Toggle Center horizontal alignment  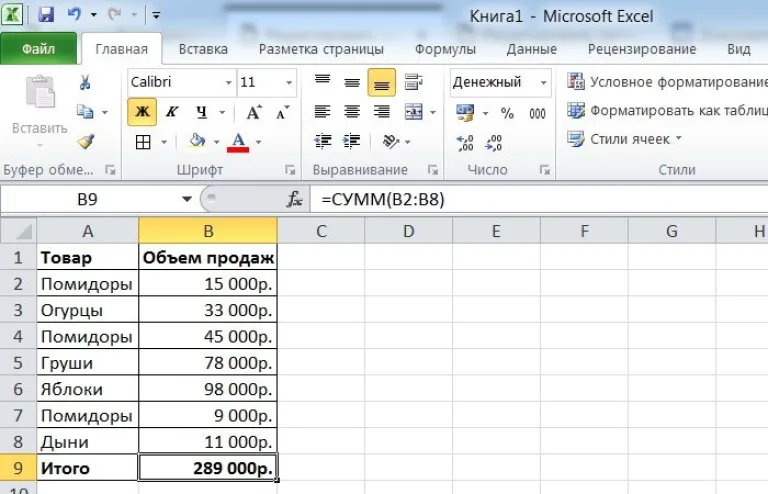pos(352,112)
